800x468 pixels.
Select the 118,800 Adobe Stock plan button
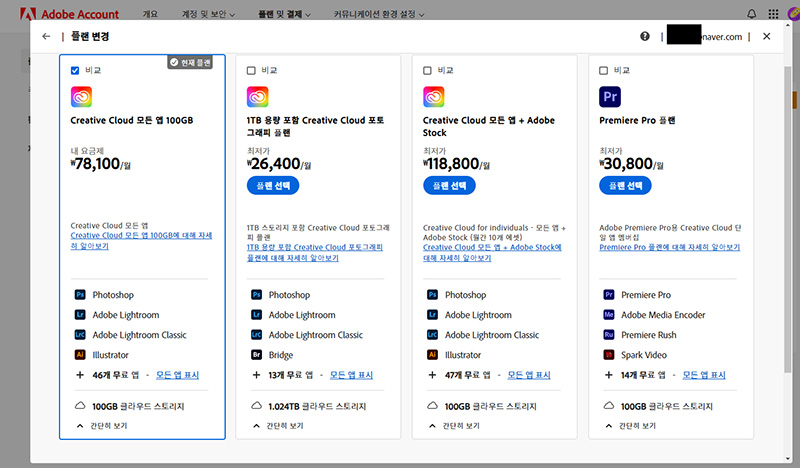tap(449, 185)
